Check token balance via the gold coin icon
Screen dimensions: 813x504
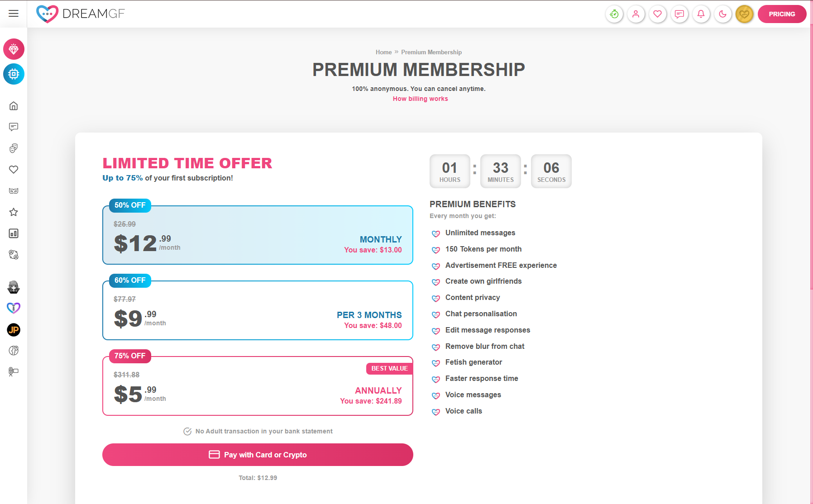[x=745, y=14]
